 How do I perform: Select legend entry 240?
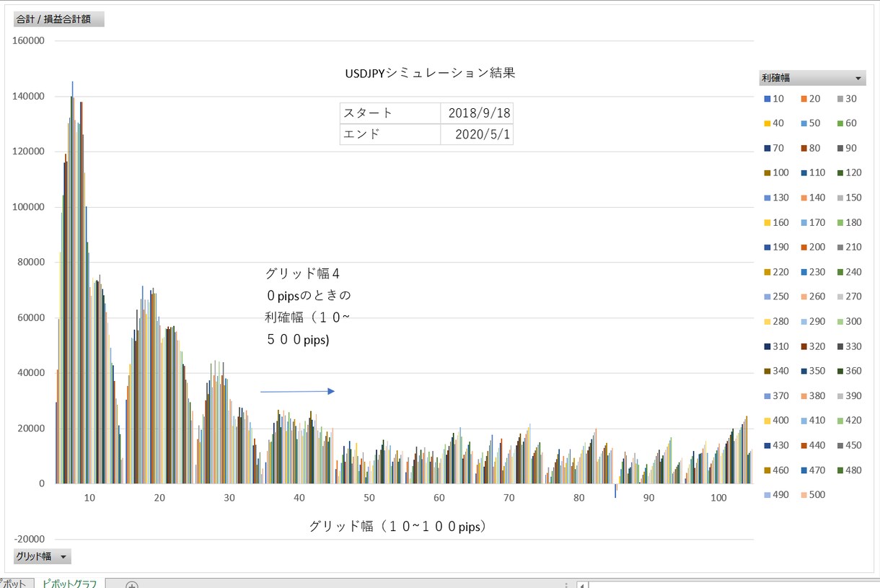(849, 272)
